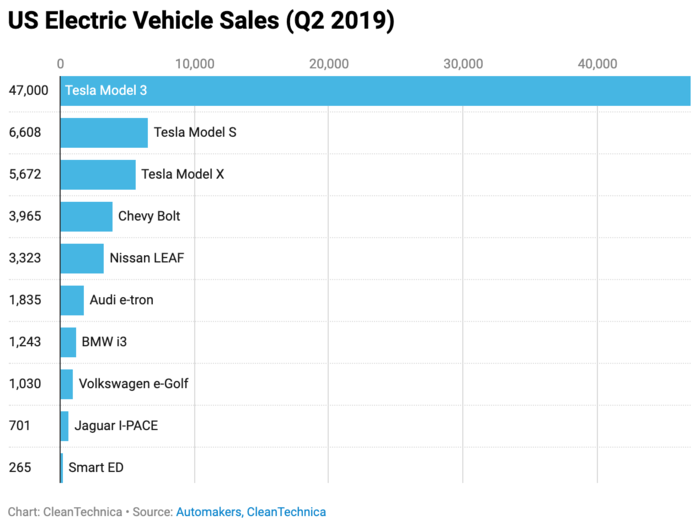
Task: Select the 6,608 sales value
Action: click(x=25, y=132)
